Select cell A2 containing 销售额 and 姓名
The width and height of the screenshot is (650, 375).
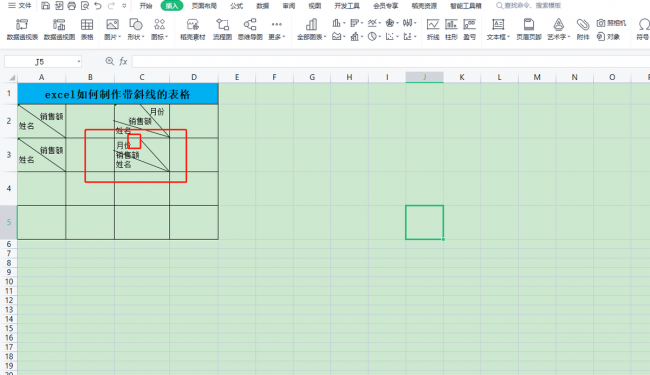41,121
